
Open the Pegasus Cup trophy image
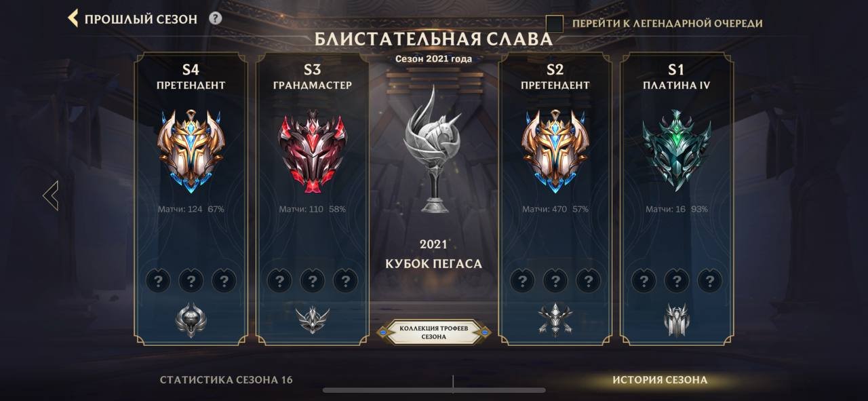point(433,149)
